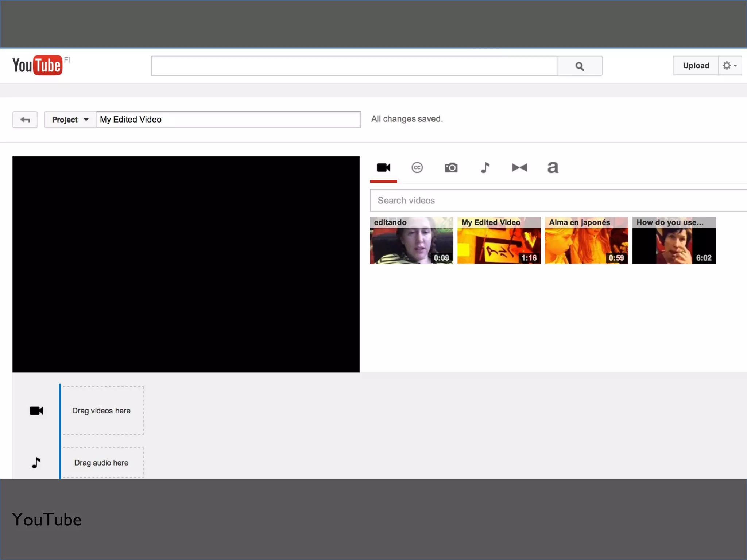747x560 pixels.
Task: Click the Search videos field
Action: (558, 201)
